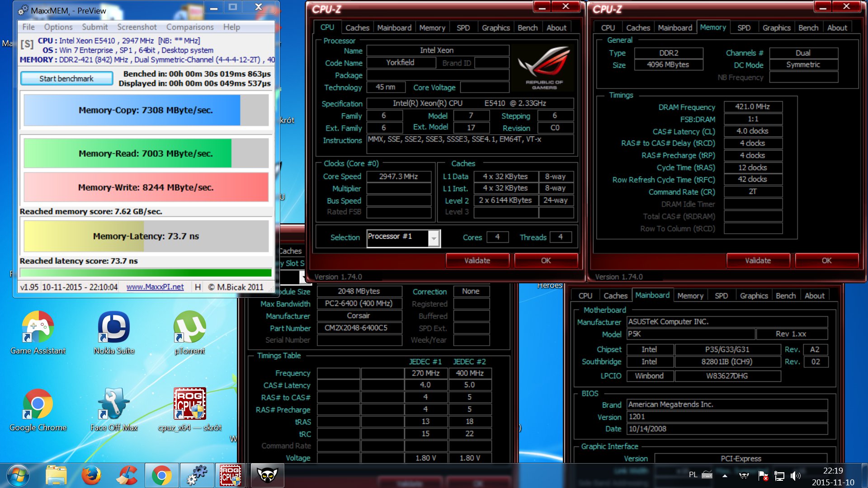The width and height of the screenshot is (868, 488).
Task: Switch to SPD tab in left CPU-Z window
Action: click(x=463, y=28)
